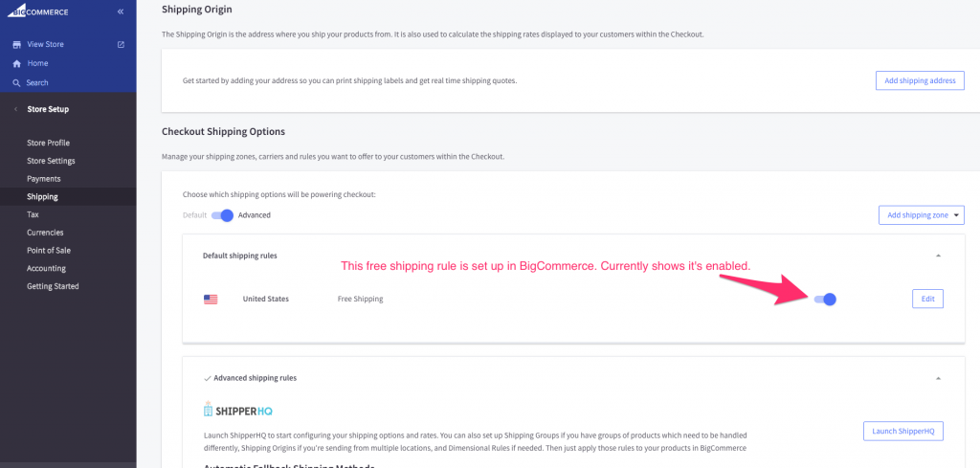Viewport: 980px width, 468px height.
Task: Select Tax in the Store Setup menu
Action: pyautogui.click(x=33, y=215)
